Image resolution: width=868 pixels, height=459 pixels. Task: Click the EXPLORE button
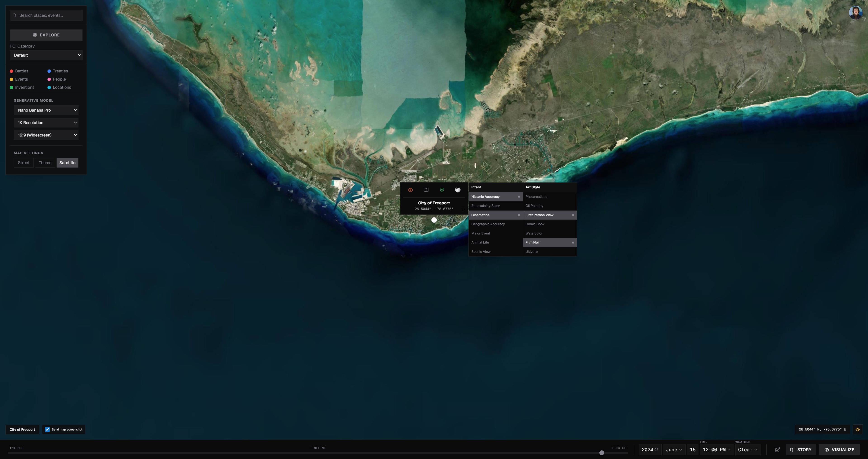pos(46,35)
